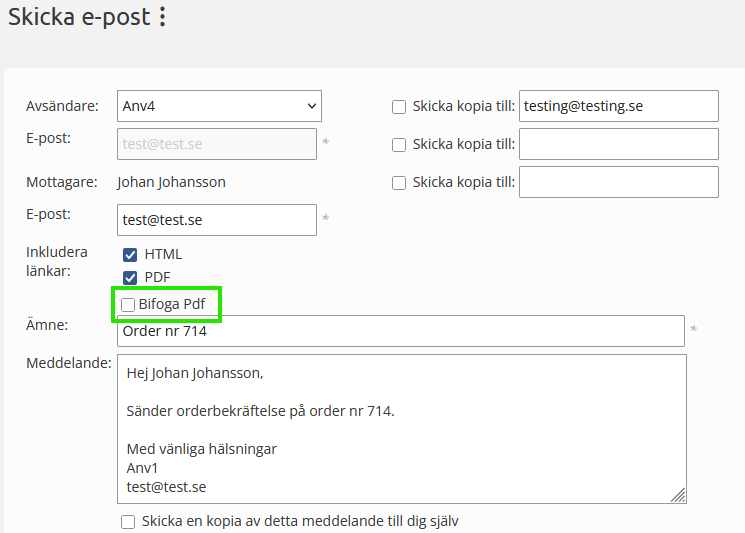Click the Skicka e-post page heading
The image size is (745, 533).
point(80,17)
